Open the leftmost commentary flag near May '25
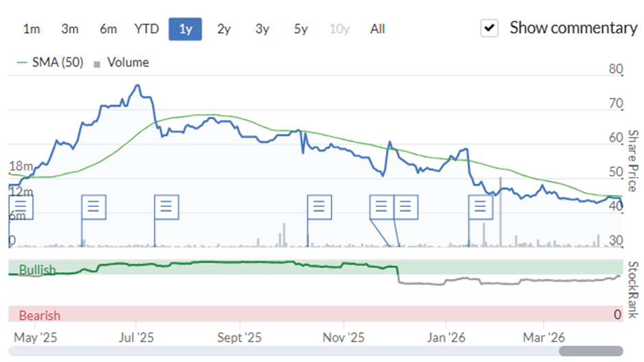This screenshot has height=362, width=644. coord(19,206)
